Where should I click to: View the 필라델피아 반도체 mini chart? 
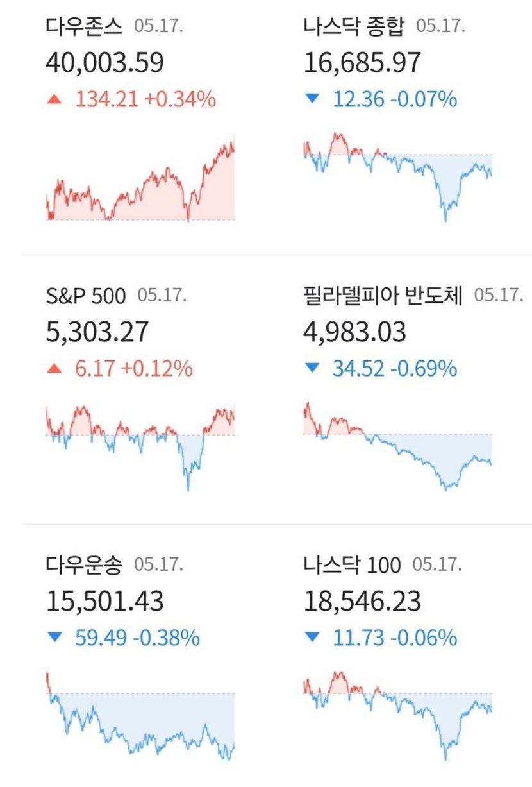397,446
